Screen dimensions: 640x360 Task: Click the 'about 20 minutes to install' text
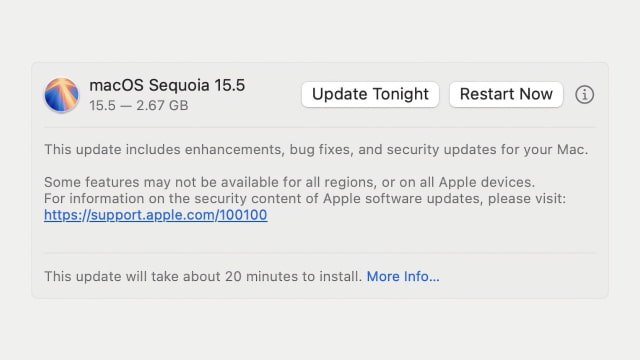272,276
